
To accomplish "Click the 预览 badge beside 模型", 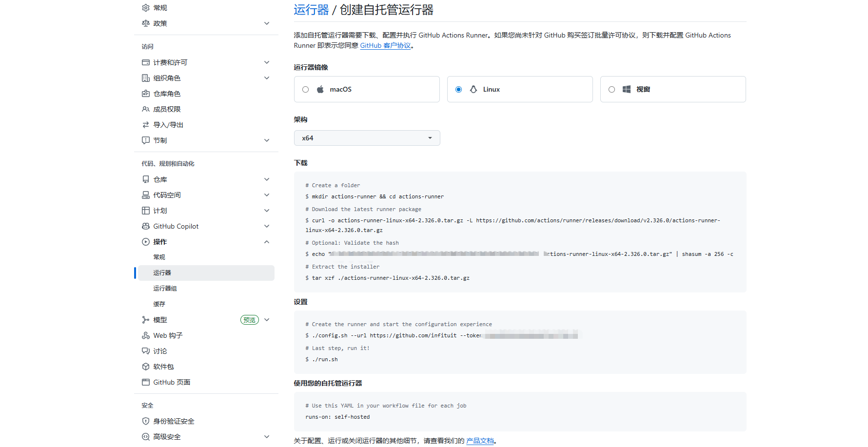I will click(250, 320).
